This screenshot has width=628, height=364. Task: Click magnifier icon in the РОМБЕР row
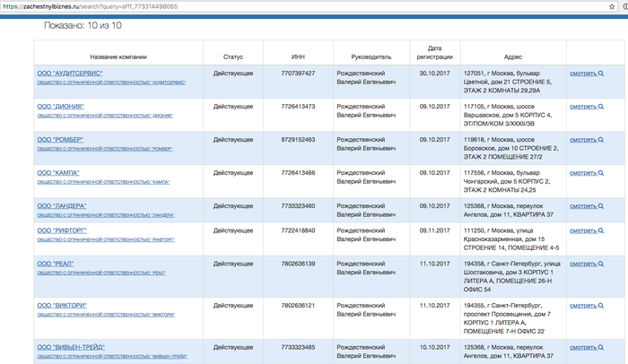pyautogui.click(x=601, y=140)
